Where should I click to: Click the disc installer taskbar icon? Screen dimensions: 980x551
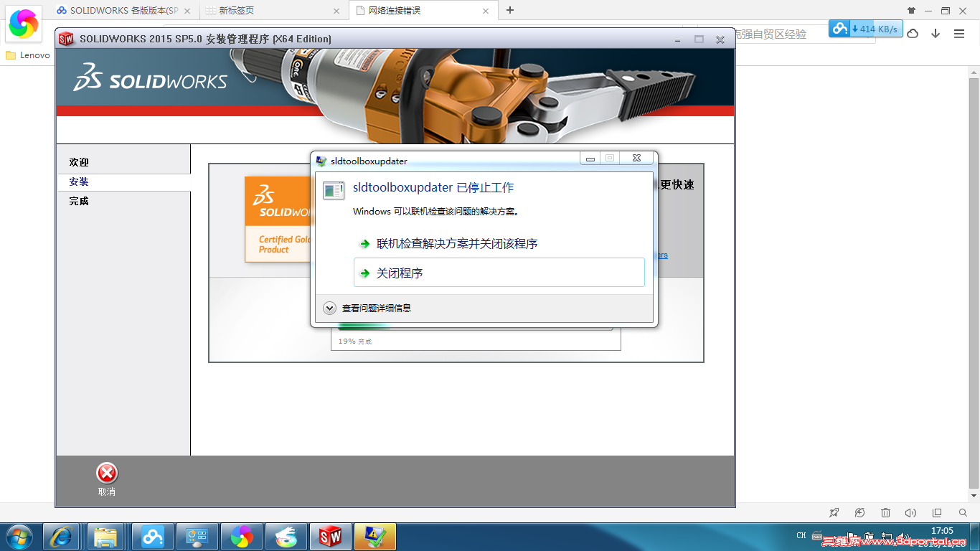(x=286, y=537)
